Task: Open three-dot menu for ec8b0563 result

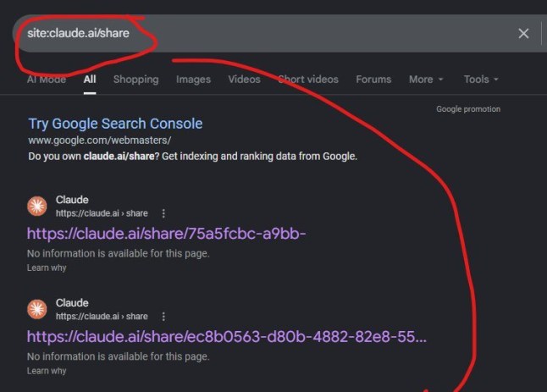Action: (163, 317)
